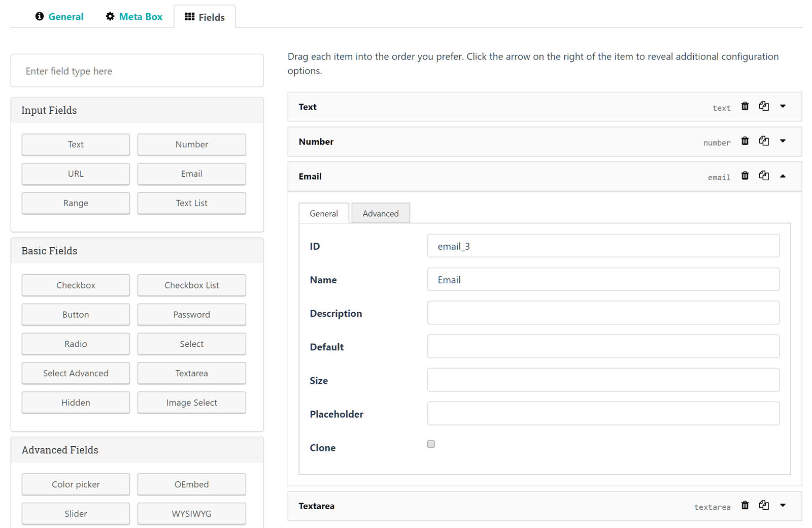Screen dimensions: 812x528
Task: Duplicate the Number field row
Action: point(764,141)
